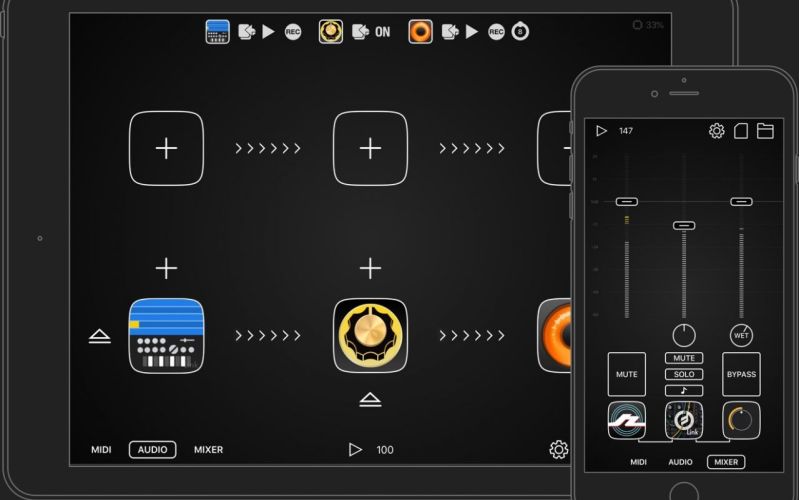Toggle the ON switch in the top bar
Viewport: 800px width, 500px height.
click(x=383, y=32)
